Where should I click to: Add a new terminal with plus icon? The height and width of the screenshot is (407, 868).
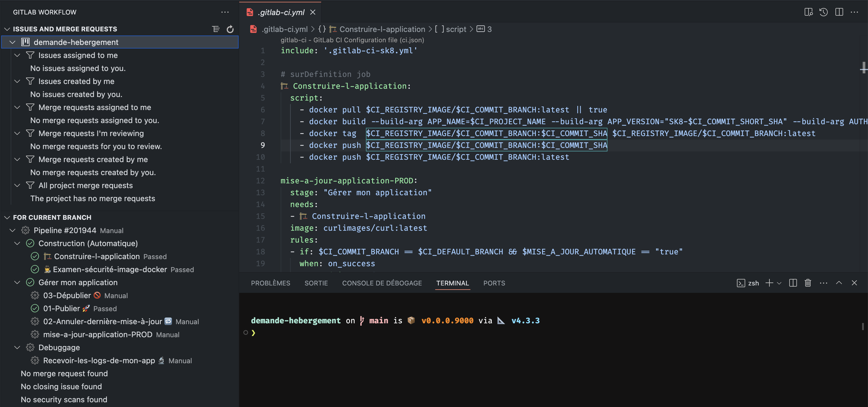point(769,283)
